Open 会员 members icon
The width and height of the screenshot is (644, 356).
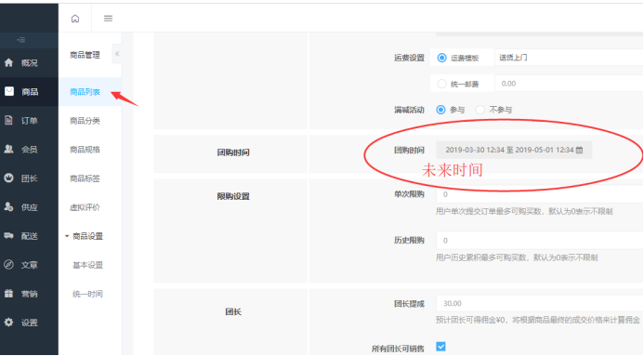point(8,149)
